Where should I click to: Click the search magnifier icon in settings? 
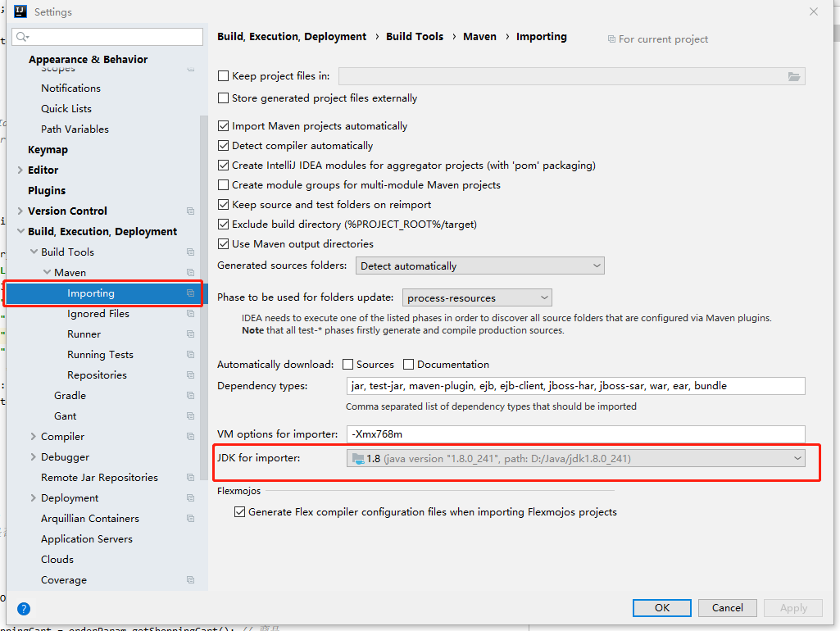22,36
